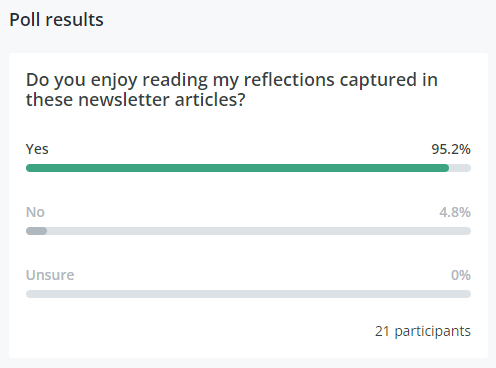The width and height of the screenshot is (496, 368).
Task: Click the word 'reflections' in question
Action: coord(289,80)
